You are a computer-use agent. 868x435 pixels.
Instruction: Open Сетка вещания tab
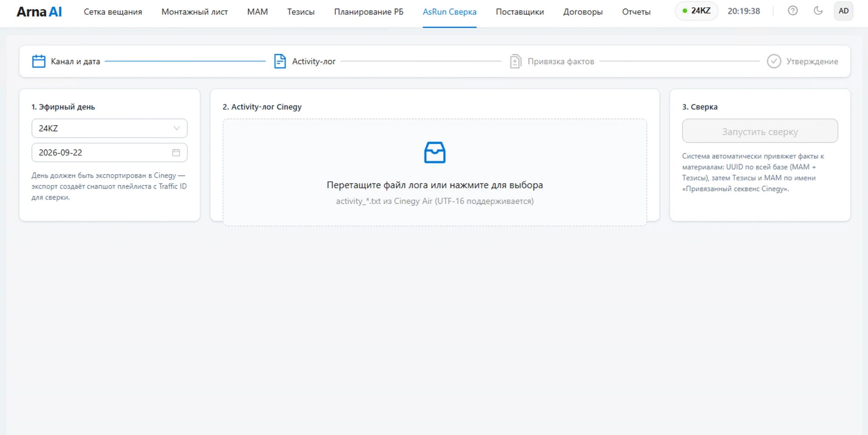(113, 12)
